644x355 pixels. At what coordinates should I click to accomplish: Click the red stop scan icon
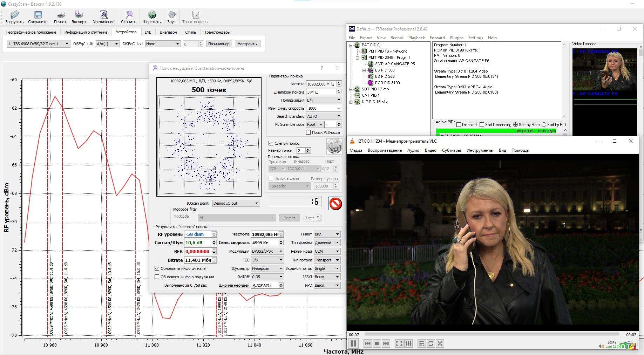[x=335, y=204]
